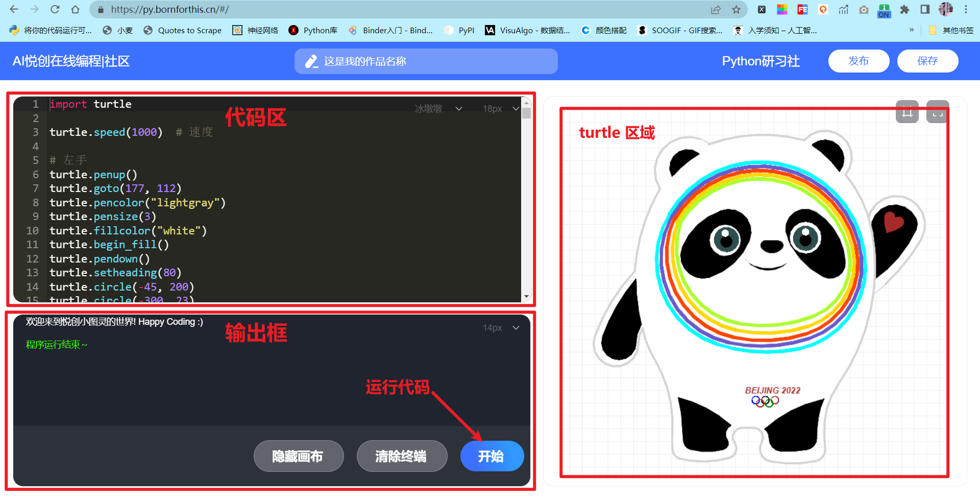Open the 冰墩墩 example dropdown
Image resolution: width=980 pixels, height=502 pixels.
[438, 108]
